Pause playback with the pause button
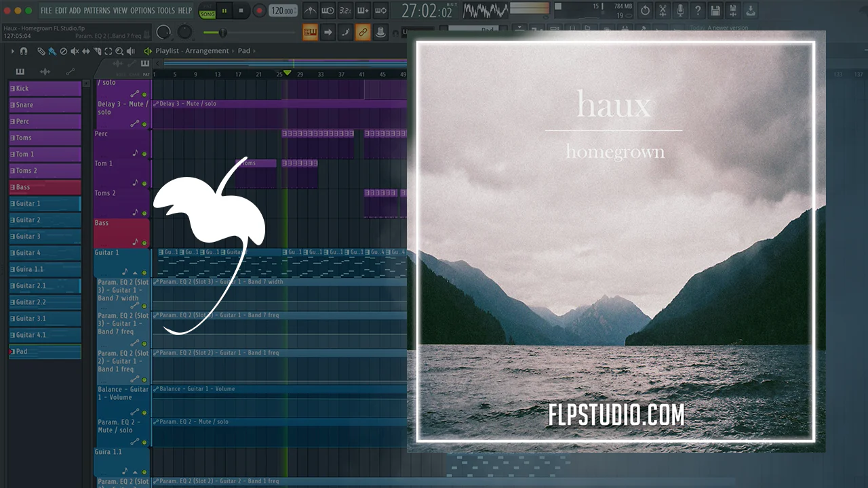Image resolution: width=868 pixels, height=488 pixels. [224, 11]
